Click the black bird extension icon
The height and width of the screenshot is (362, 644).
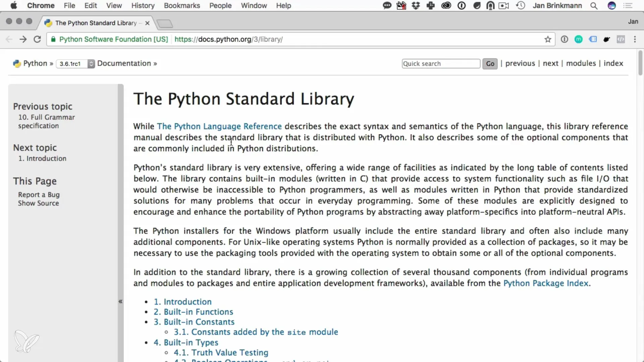607,39
